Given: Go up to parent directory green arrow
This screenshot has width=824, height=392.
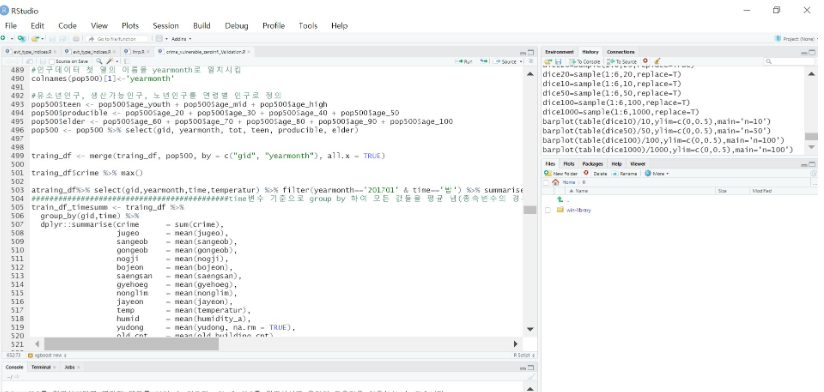Looking at the screenshot, I should [560, 200].
